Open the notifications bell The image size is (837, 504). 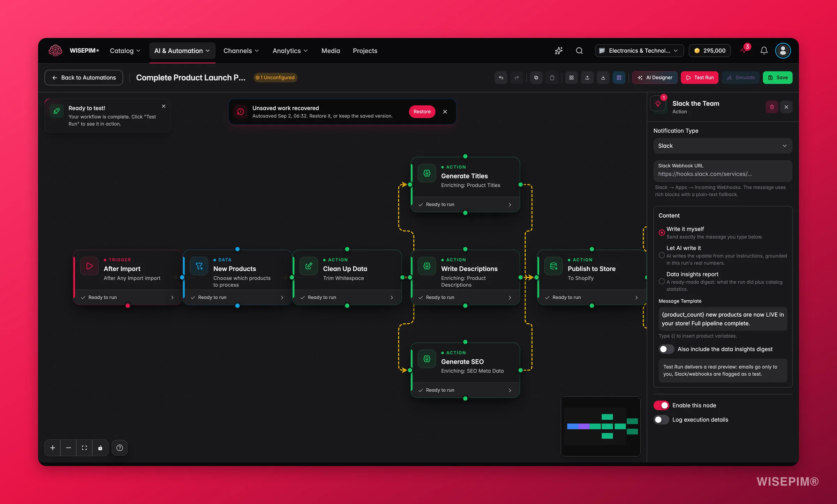764,51
